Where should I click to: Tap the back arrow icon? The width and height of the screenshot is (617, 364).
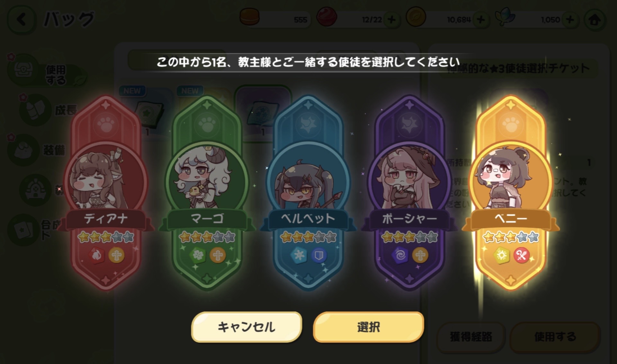(22, 20)
